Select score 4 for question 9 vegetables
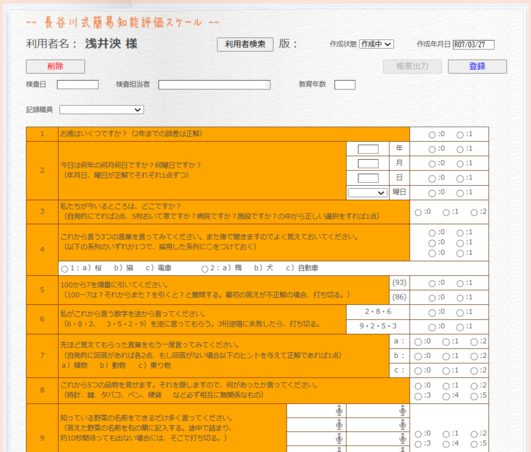The image size is (531, 452). (446, 444)
